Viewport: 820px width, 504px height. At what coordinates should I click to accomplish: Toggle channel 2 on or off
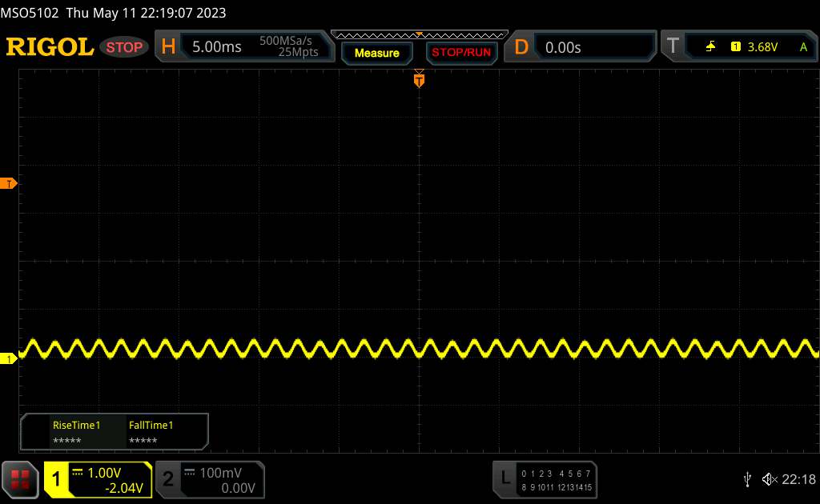[168, 479]
